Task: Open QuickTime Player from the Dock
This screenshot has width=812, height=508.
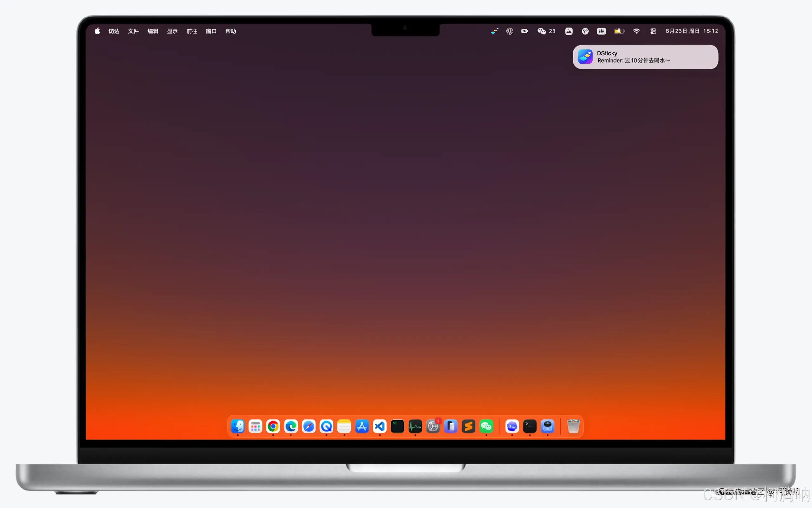Action: (x=326, y=426)
